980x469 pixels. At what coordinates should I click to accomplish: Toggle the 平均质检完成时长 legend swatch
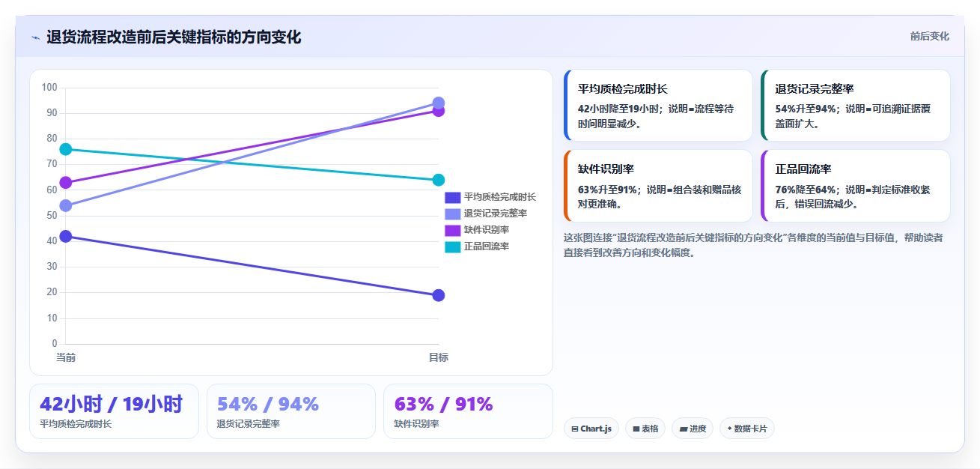(452, 197)
